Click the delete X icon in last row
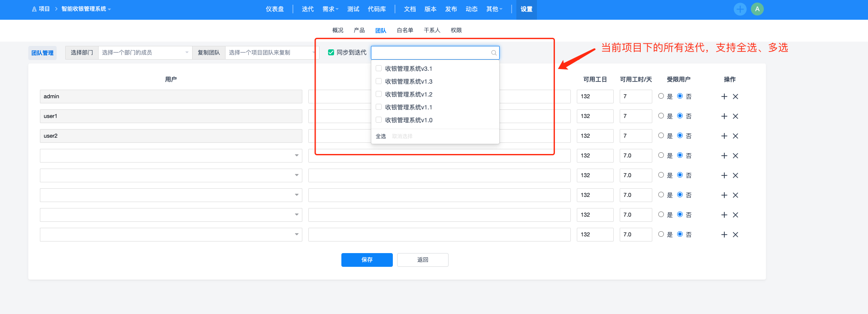This screenshot has width=868, height=314. (735, 235)
